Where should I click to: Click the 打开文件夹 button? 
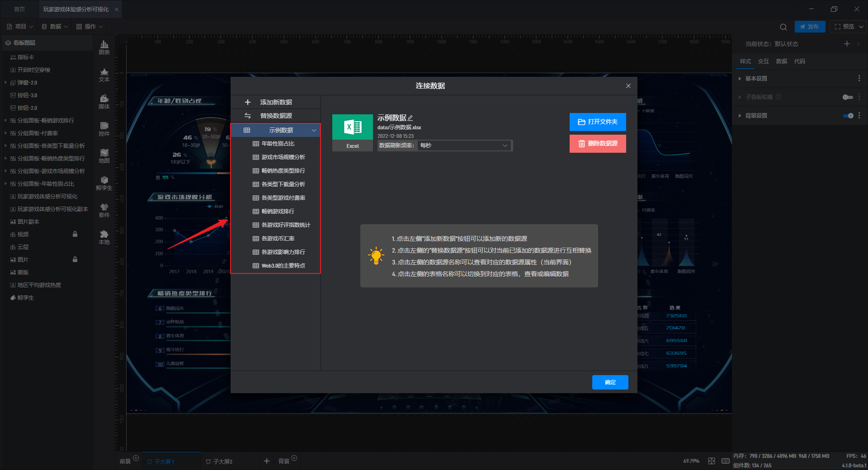(598, 122)
